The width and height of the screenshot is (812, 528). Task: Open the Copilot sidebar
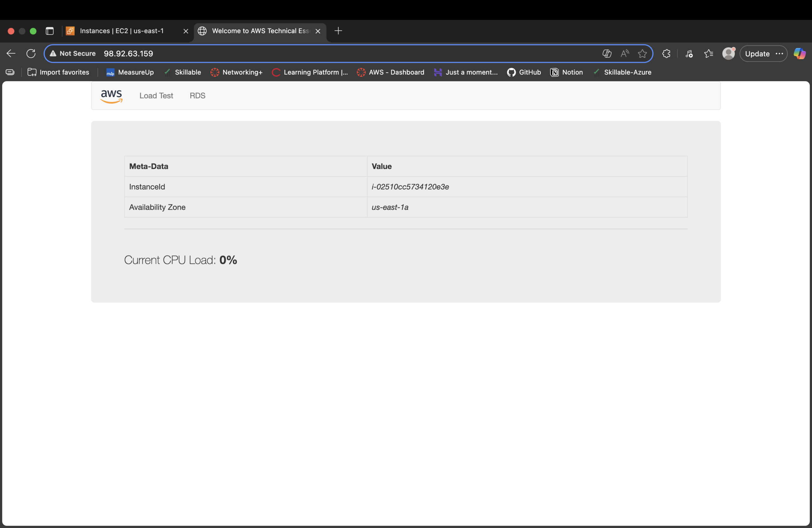800,54
